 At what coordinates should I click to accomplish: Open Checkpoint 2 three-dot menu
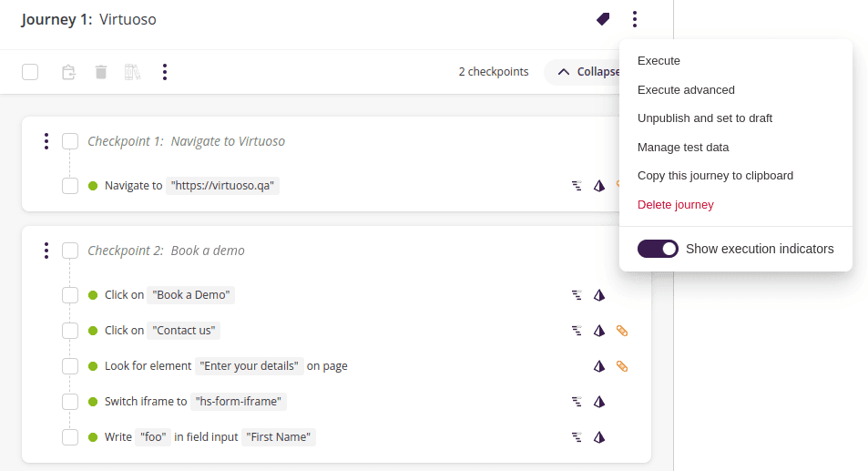click(x=46, y=251)
